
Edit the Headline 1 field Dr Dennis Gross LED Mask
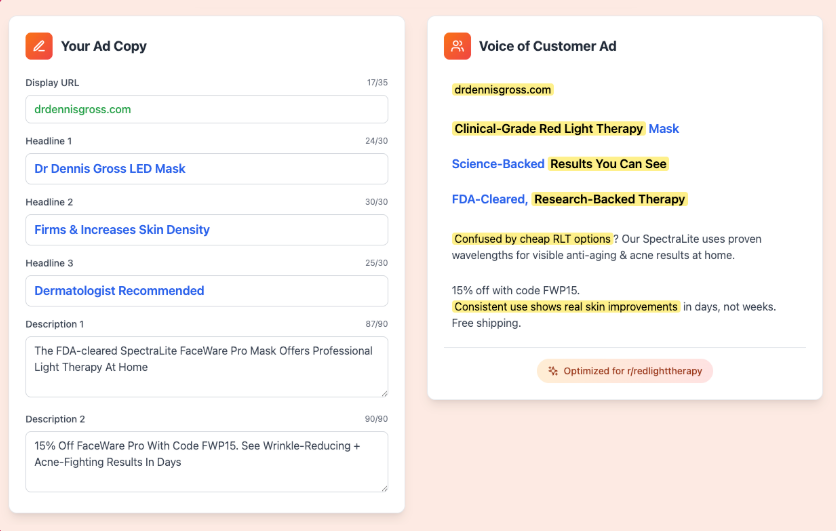pos(207,169)
